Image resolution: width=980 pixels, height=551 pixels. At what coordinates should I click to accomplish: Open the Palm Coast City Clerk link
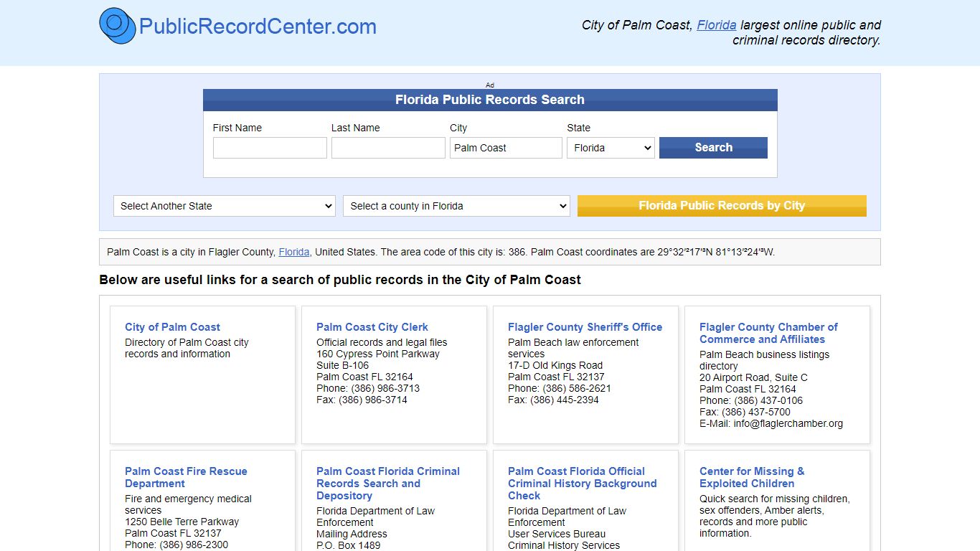pos(372,327)
